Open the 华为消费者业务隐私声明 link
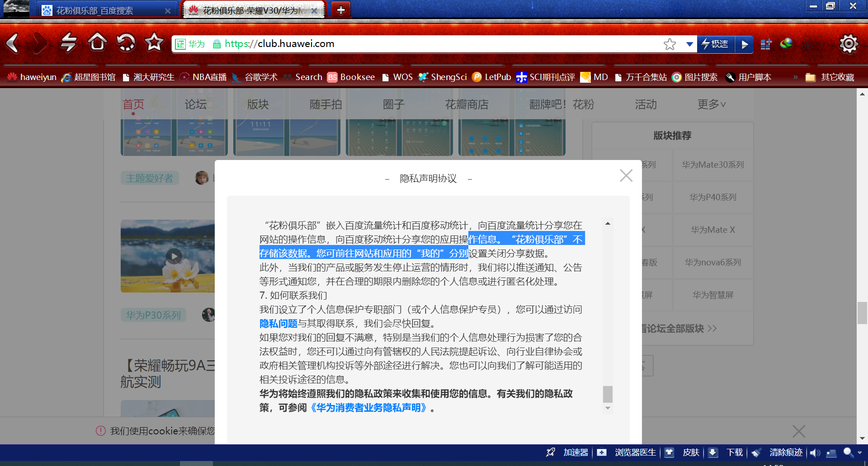 (368, 408)
